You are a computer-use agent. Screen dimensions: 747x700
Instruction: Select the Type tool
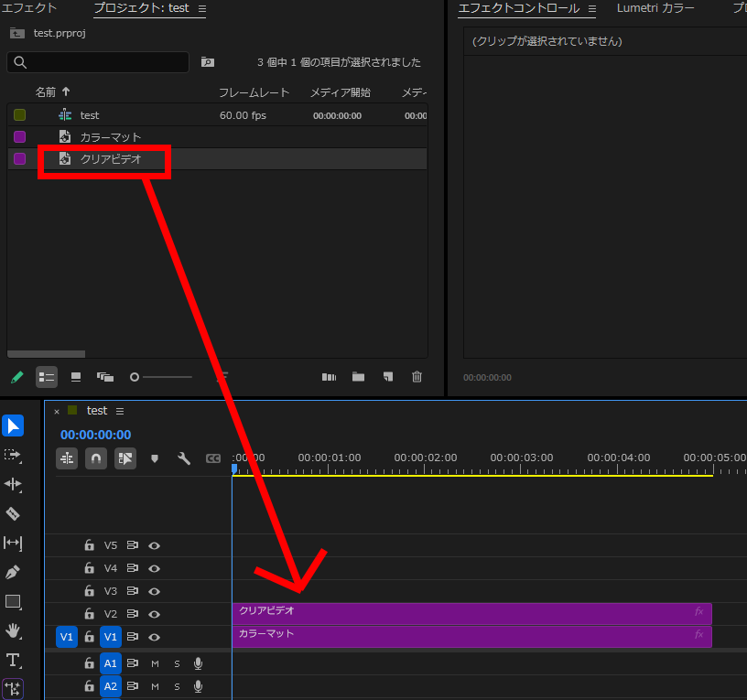(13, 661)
